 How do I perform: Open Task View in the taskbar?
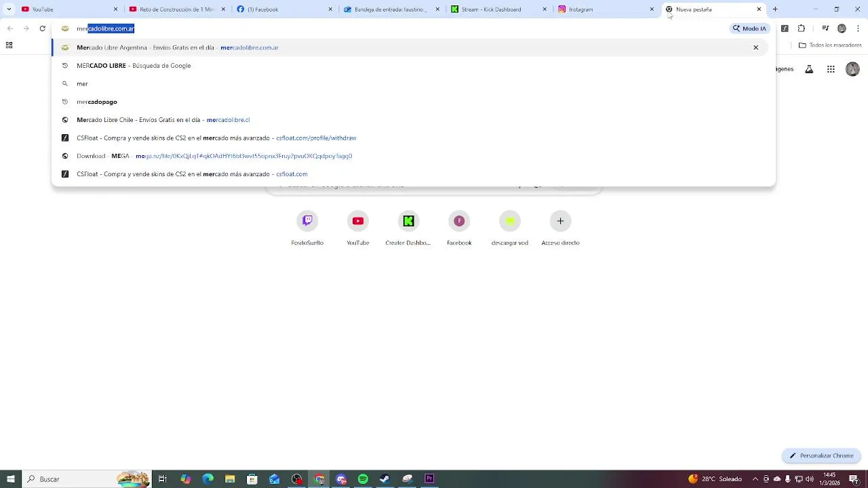point(163,479)
